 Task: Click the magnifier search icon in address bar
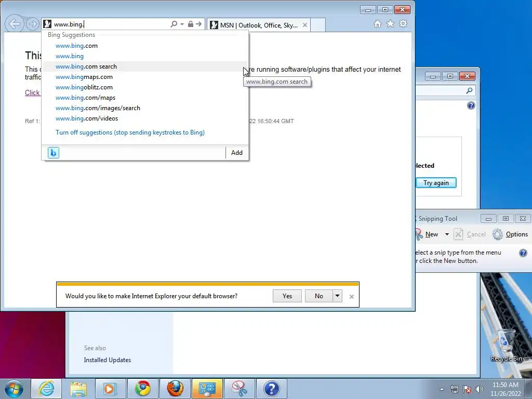(174, 24)
